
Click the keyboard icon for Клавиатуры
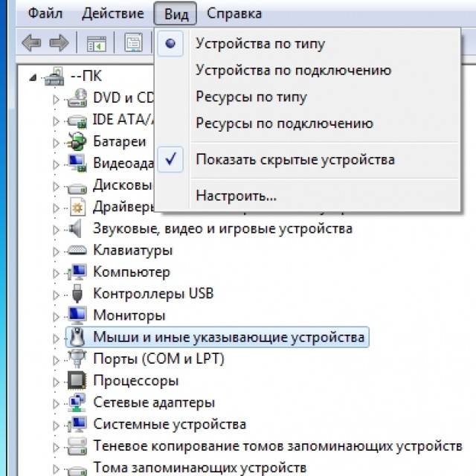tap(77, 250)
